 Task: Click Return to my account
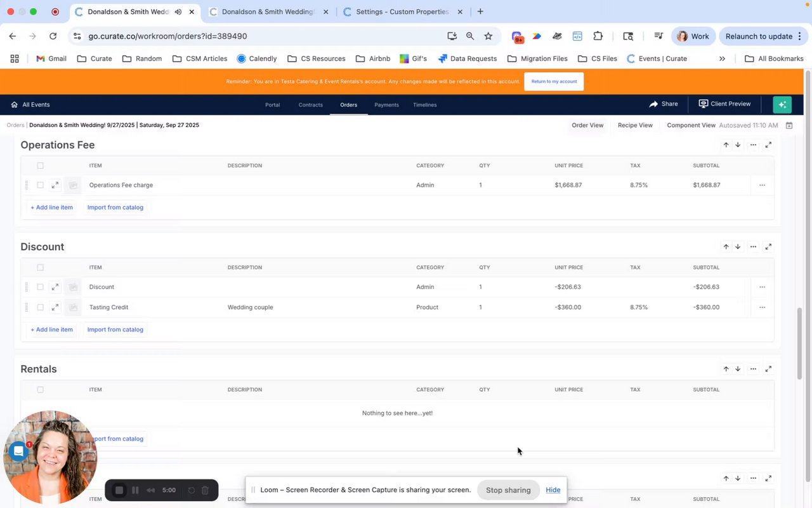pos(554,81)
